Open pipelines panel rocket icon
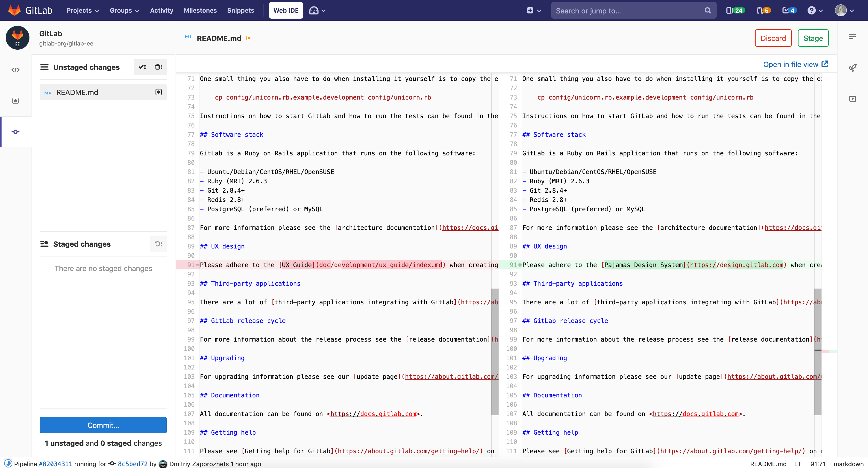 pos(853,68)
